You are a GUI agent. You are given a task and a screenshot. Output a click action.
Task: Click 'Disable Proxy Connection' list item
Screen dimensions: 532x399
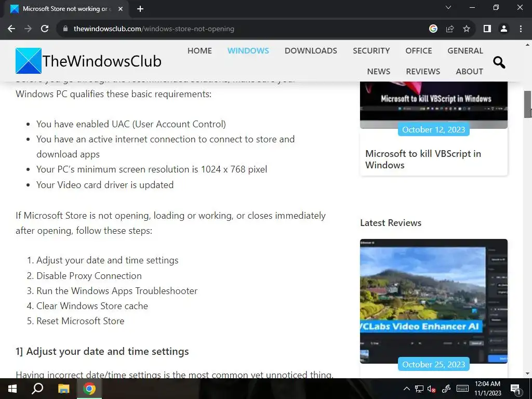point(89,275)
